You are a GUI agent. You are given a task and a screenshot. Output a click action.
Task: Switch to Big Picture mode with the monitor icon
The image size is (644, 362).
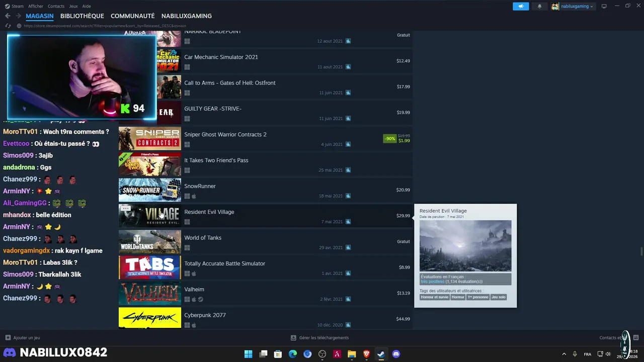point(604,6)
